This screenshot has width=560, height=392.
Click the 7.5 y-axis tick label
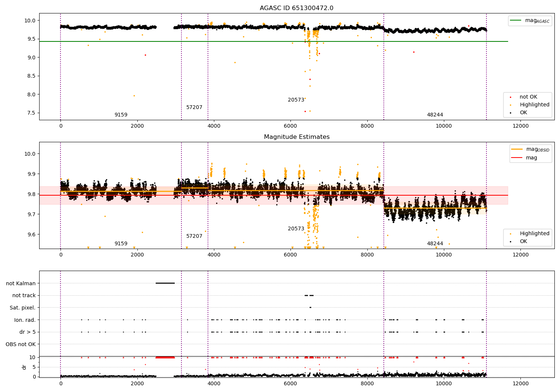tap(31, 113)
